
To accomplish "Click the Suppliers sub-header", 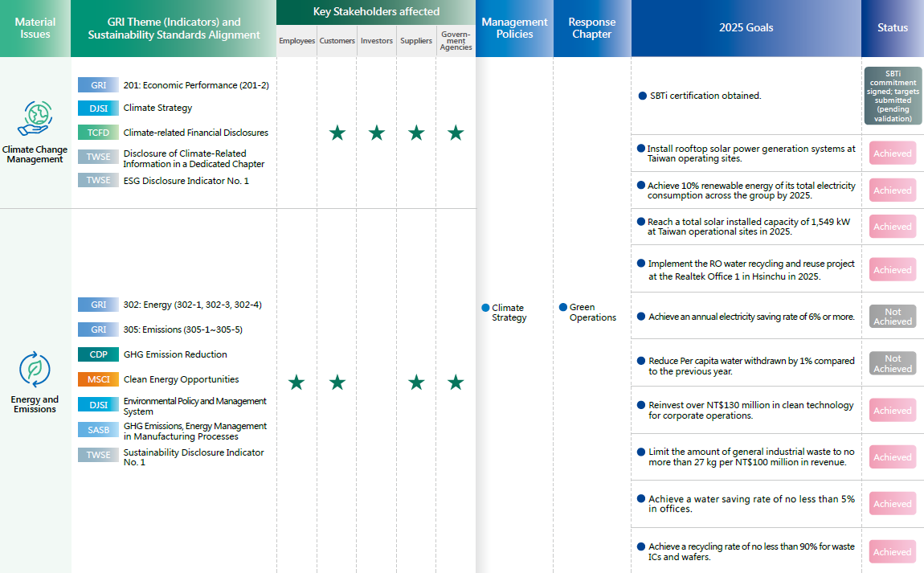I will pyautogui.click(x=416, y=41).
